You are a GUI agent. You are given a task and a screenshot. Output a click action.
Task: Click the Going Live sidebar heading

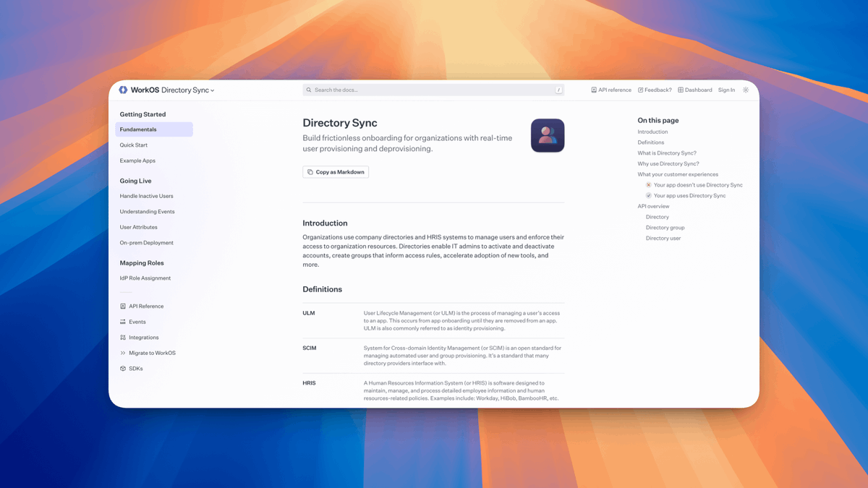tap(135, 181)
